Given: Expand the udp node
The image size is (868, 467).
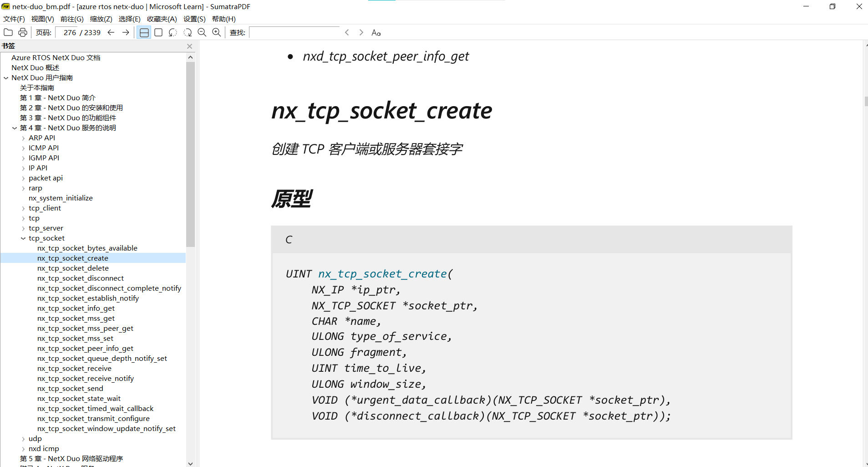Looking at the screenshot, I should pyautogui.click(x=23, y=439).
